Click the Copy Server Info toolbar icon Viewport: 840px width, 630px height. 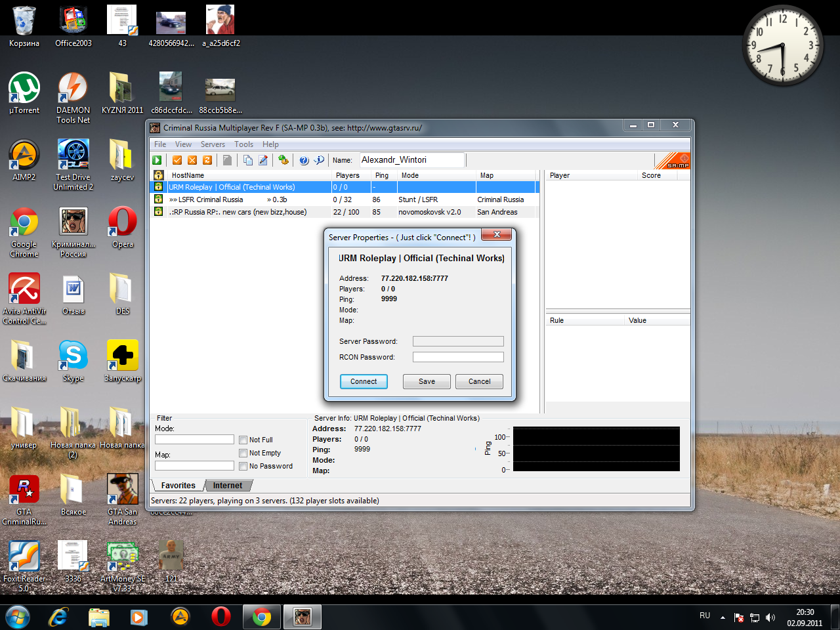[x=248, y=160]
